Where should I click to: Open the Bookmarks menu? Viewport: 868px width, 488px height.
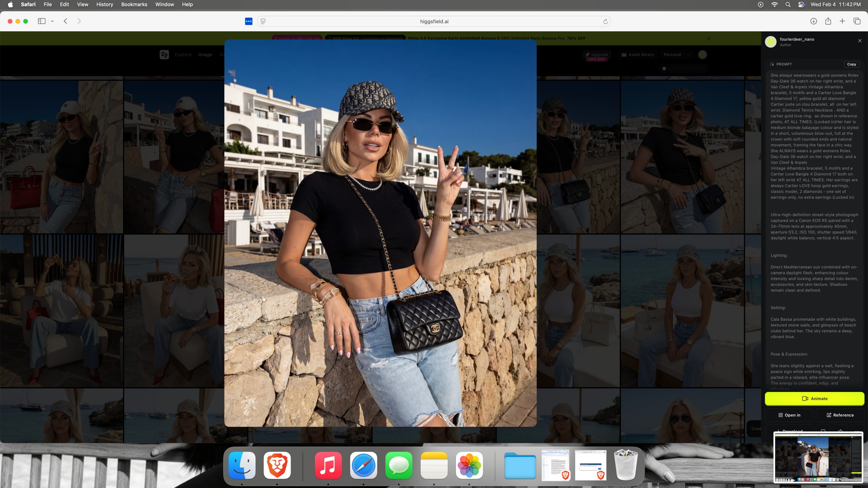click(134, 4)
